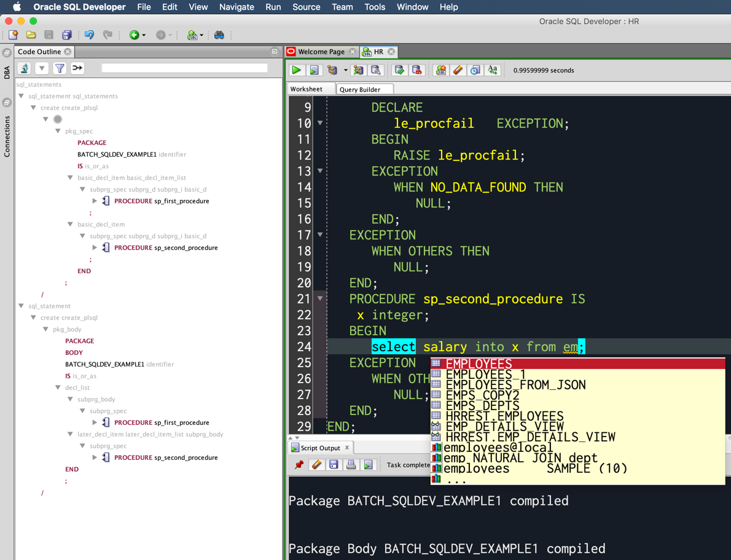Open the SQL worksheet connection dropdown arrow
The width and height of the screenshot is (731, 560).
click(201, 36)
